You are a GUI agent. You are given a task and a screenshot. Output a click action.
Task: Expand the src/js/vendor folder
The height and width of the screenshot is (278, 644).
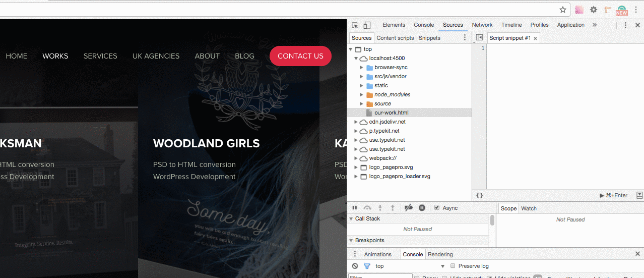(x=361, y=77)
